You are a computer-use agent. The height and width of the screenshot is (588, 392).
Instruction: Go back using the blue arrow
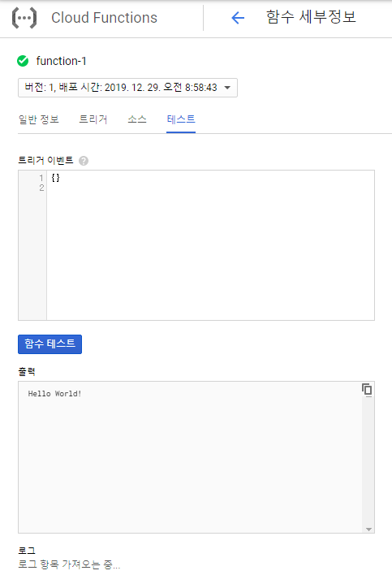238,18
